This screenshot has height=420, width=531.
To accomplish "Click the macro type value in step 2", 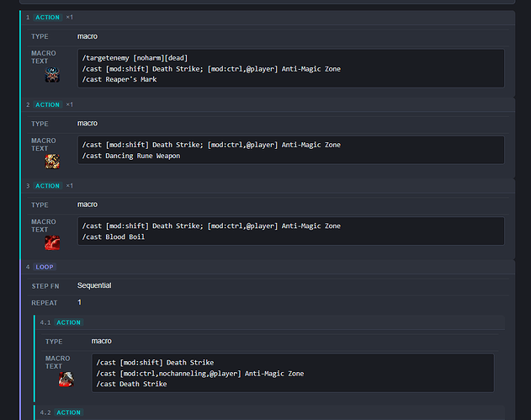I will pos(88,123).
